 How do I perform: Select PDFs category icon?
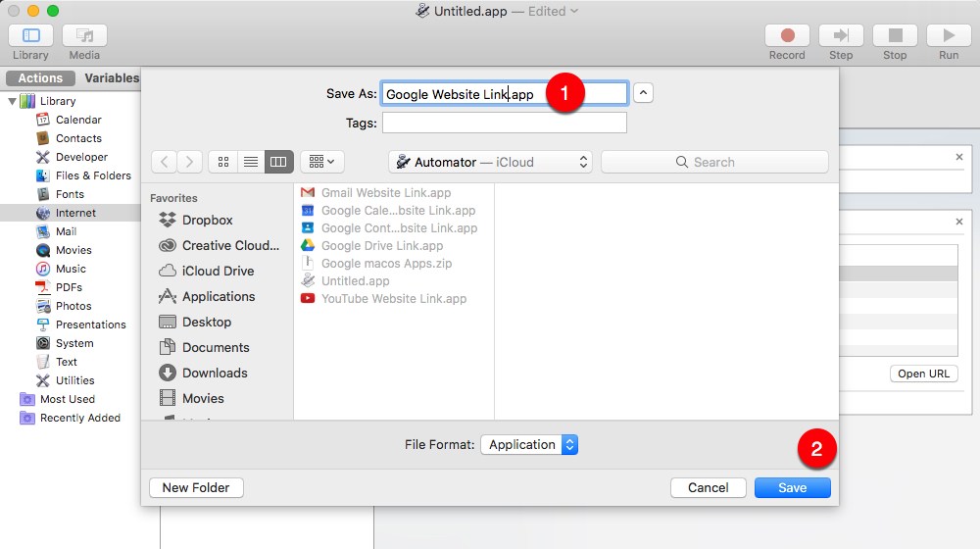(42, 287)
